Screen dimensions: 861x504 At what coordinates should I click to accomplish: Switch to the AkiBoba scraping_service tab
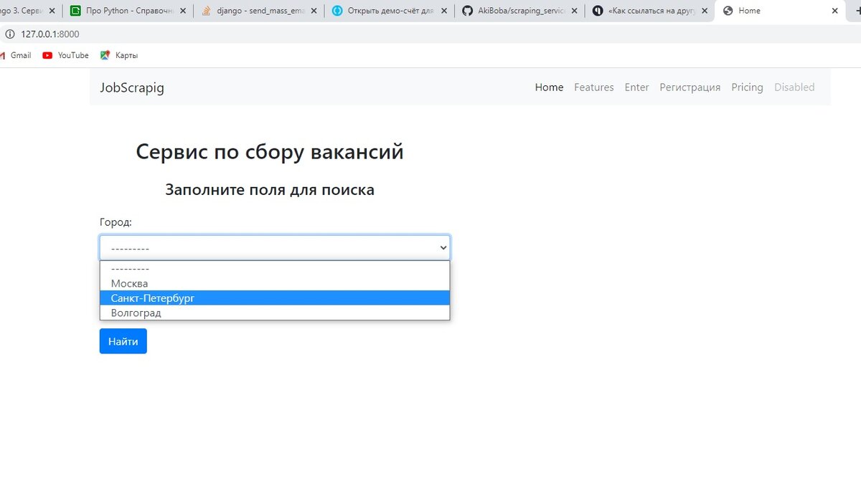click(517, 10)
